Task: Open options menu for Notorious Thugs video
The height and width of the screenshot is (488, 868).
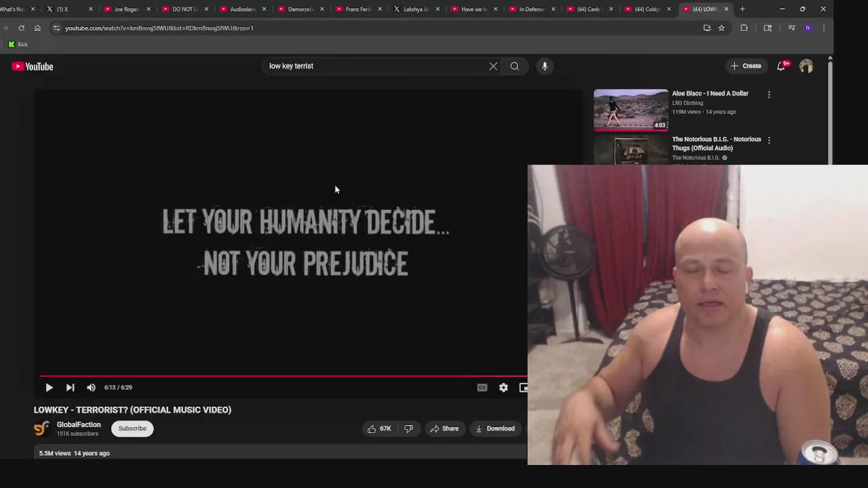Action: coord(769,140)
